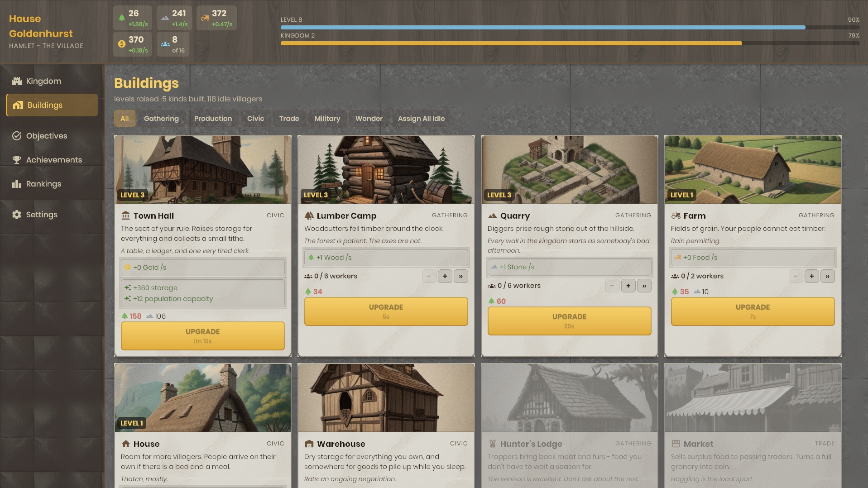The image size is (868, 488).
Task: Upgrade the Farm
Action: (x=753, y=311)
